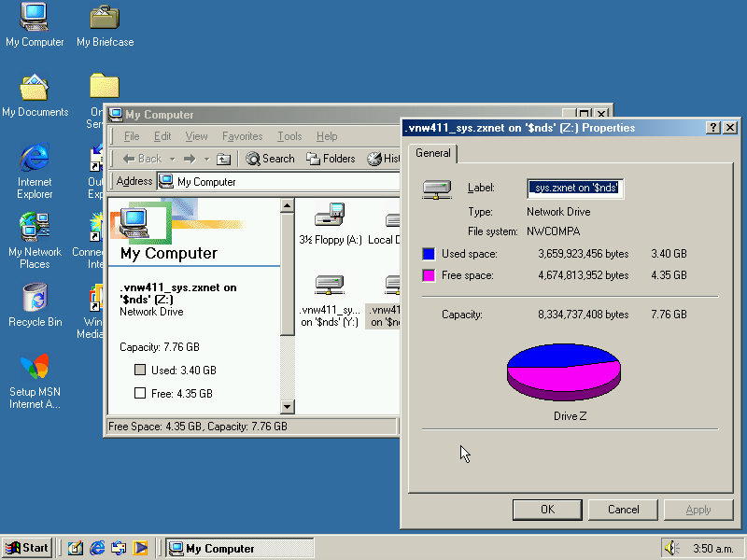
Task: Click the help question mark button in Properties
Action: (x=712, y=128)
